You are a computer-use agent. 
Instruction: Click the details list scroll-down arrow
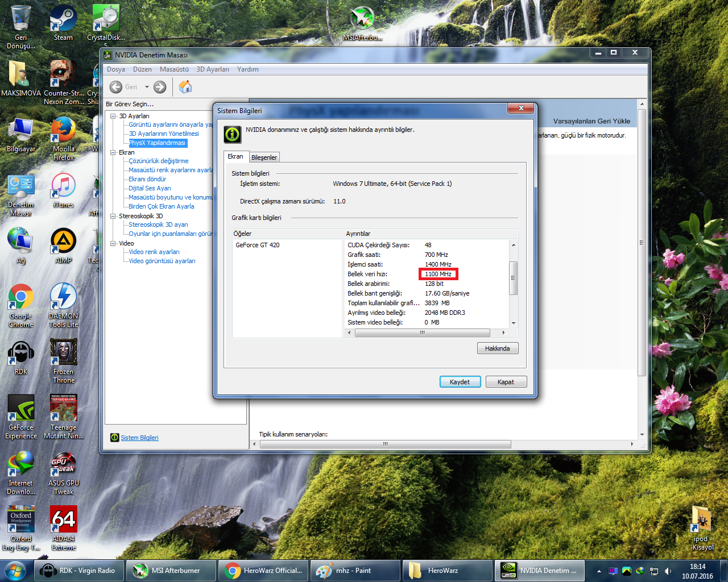click(x=514, y=323)
